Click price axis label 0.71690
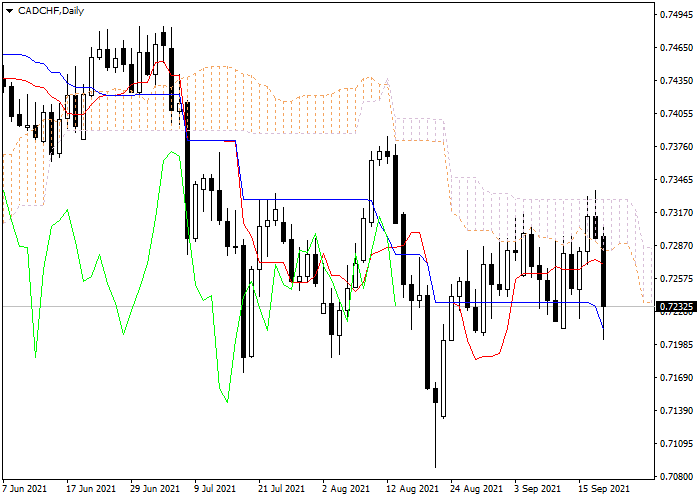 676,378
